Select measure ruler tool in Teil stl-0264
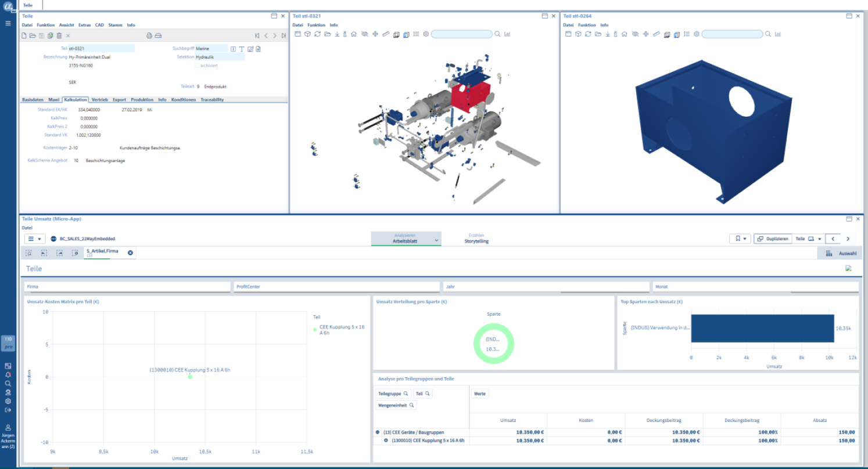Image resolution: width=868 pixels, height=469 pixels. tap(656, 34)
